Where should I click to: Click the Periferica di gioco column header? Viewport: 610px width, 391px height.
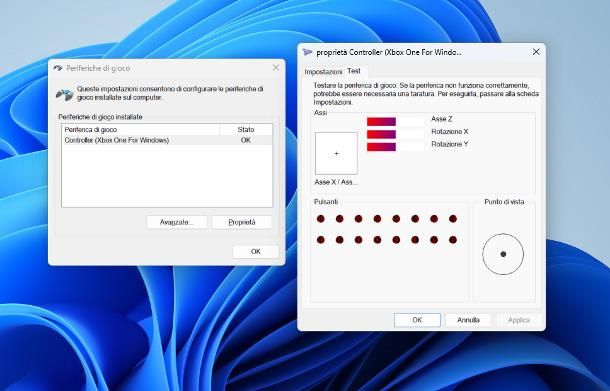(140, 130)
